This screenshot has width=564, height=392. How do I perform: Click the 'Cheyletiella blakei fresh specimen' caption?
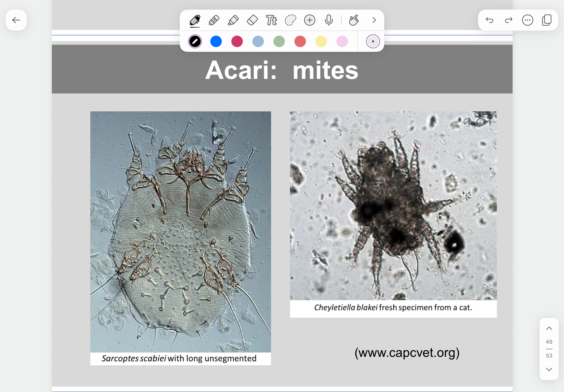[393, 308]
